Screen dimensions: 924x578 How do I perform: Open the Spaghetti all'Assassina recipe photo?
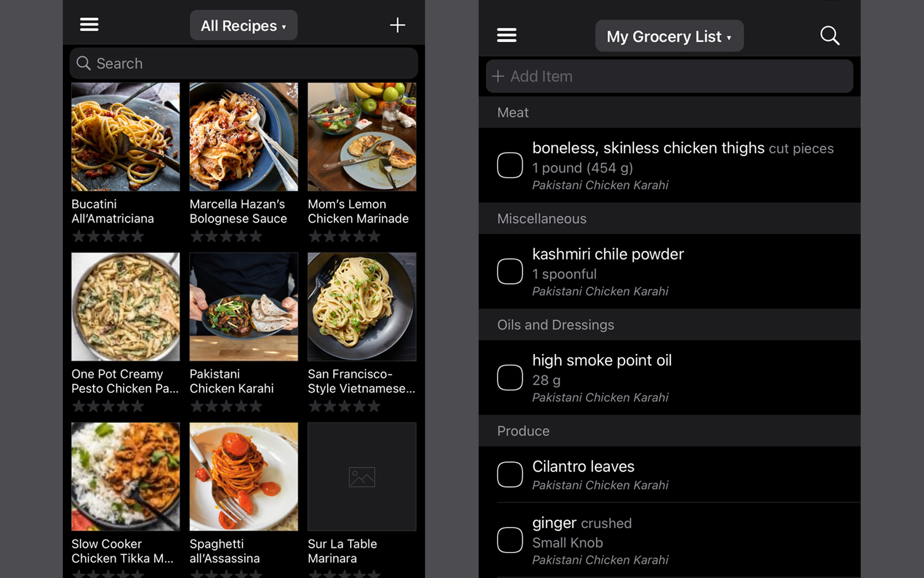243,476
